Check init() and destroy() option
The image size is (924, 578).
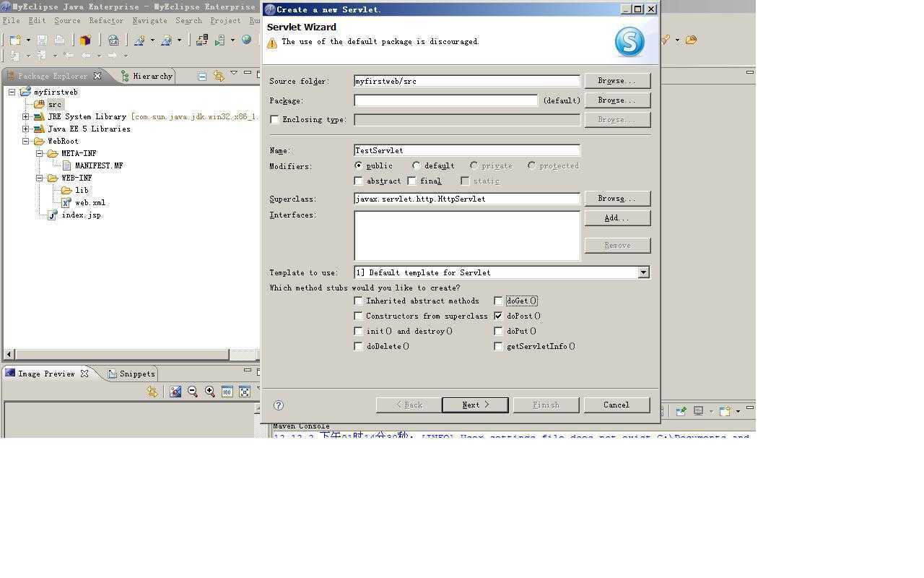pos(359,331)
